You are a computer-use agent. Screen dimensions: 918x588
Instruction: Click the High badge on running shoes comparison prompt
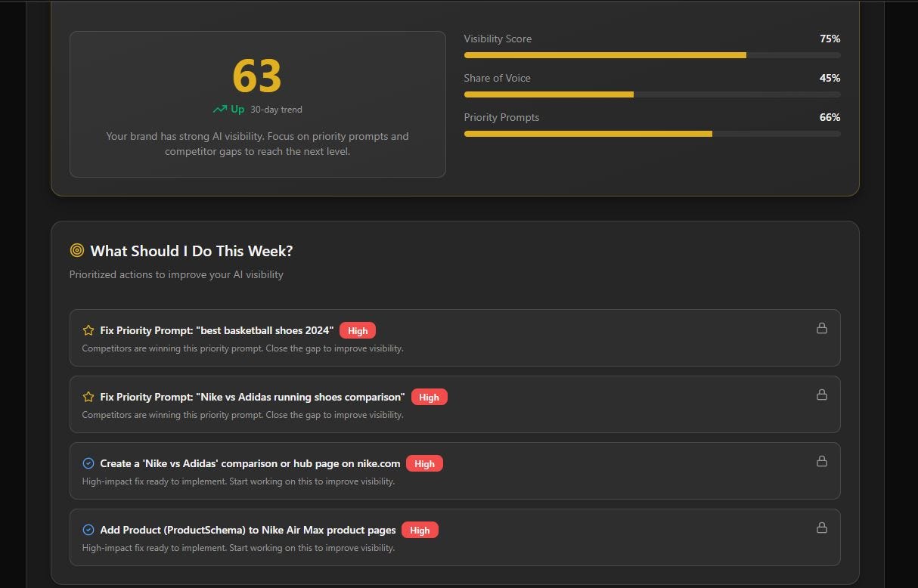429,397
